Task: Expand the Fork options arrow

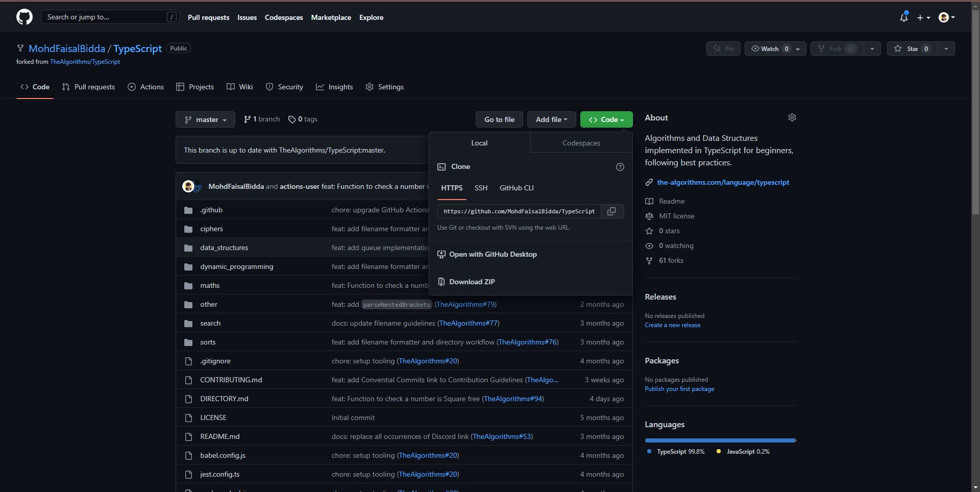Action: coord(872,48)
